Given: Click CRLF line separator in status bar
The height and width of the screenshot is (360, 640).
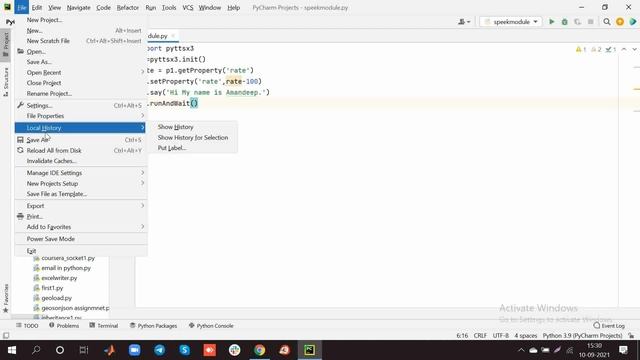Looking at the screenshot, I should point(480,336).
